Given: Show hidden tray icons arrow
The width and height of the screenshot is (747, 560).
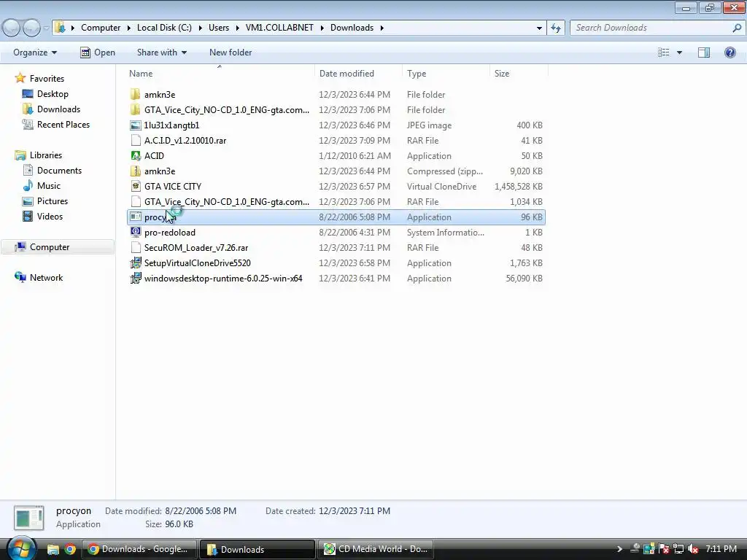Looking at the screenshot, I should click(619, 549).
